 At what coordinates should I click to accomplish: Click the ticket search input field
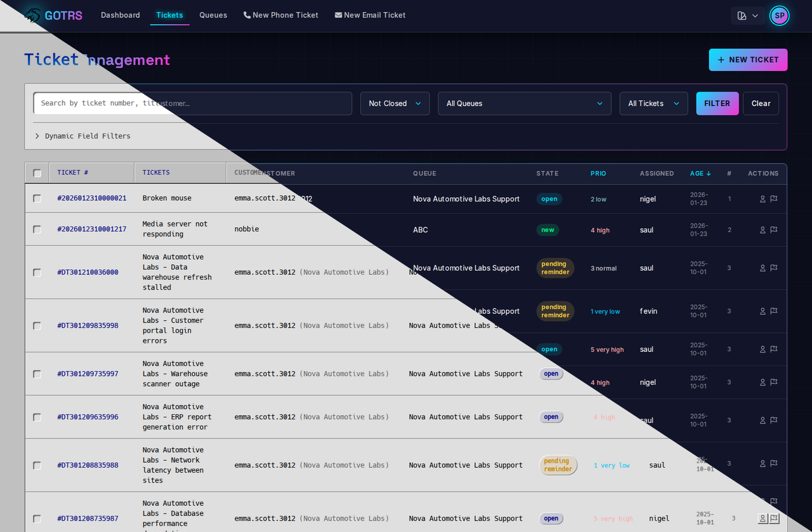pos(192,103)
